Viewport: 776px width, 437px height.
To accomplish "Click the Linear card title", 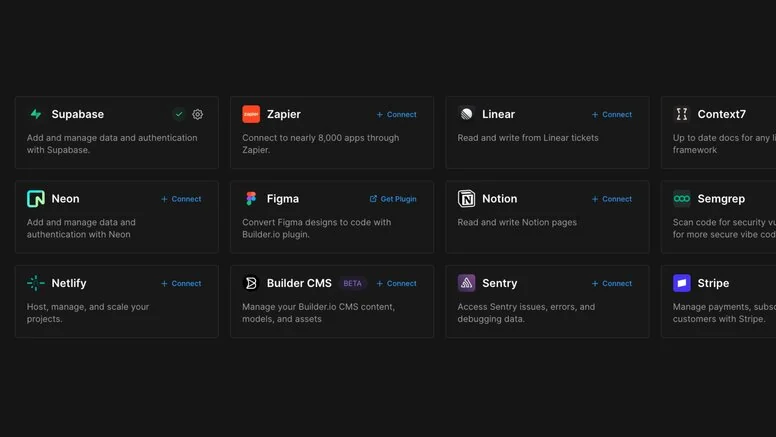I will tap(498, 114).
